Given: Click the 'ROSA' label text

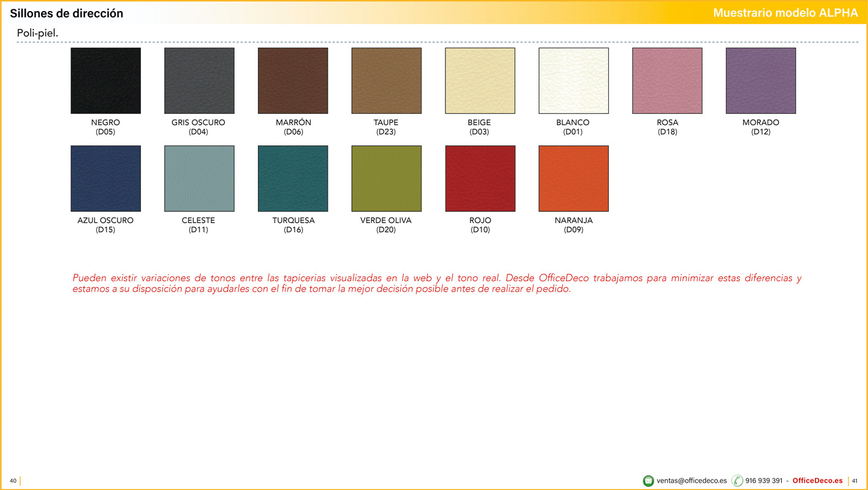Looking at the screenshot, I should pos(668,123).
